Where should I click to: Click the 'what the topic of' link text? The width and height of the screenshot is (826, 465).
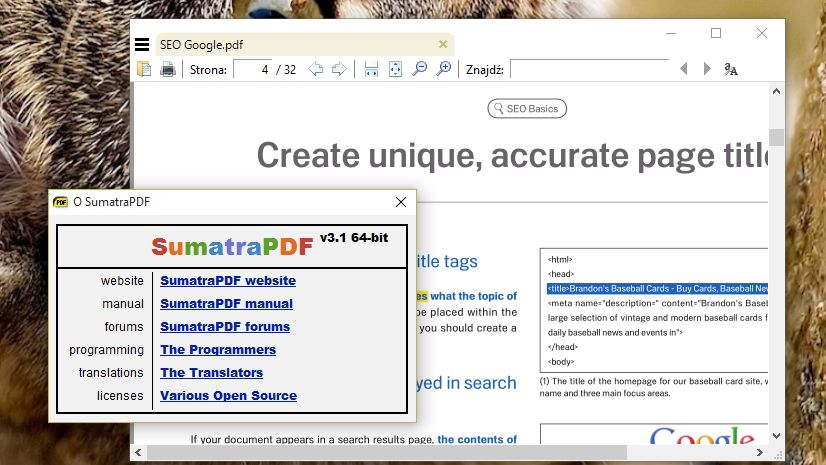coord(474,296)
